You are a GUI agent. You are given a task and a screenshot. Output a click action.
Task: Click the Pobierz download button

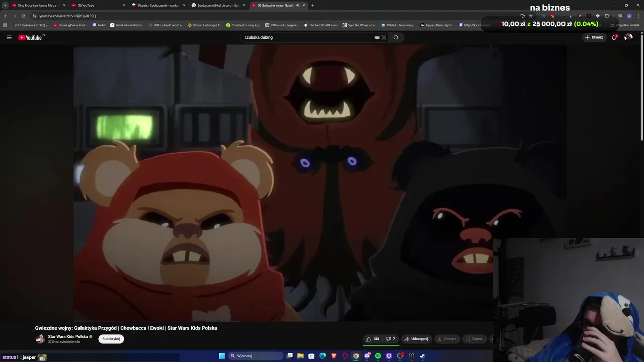(447, 339)
